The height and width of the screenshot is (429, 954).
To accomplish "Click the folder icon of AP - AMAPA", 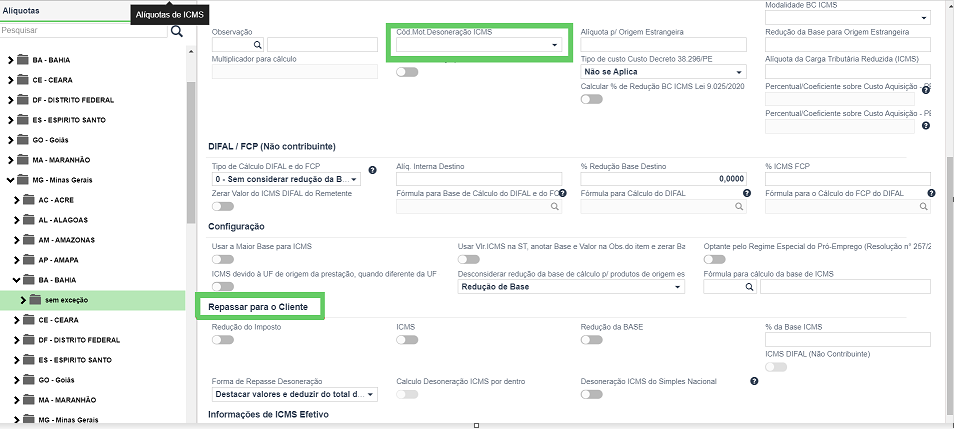I will coord(29,260).
